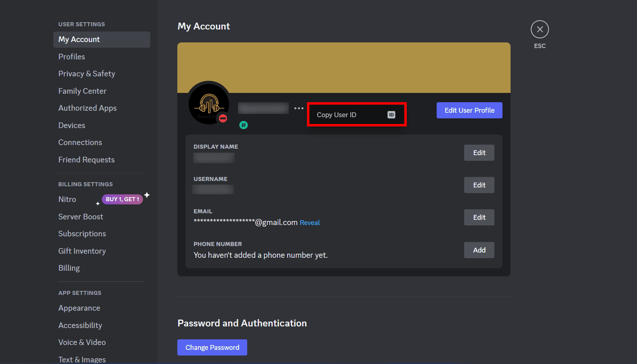
Task: Edit the Username field
Action: click(479, 185)
